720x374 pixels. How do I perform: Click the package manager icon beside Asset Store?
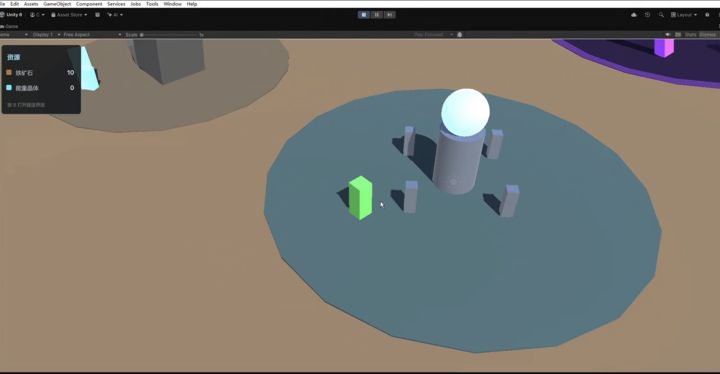click(x=97, y=15)
